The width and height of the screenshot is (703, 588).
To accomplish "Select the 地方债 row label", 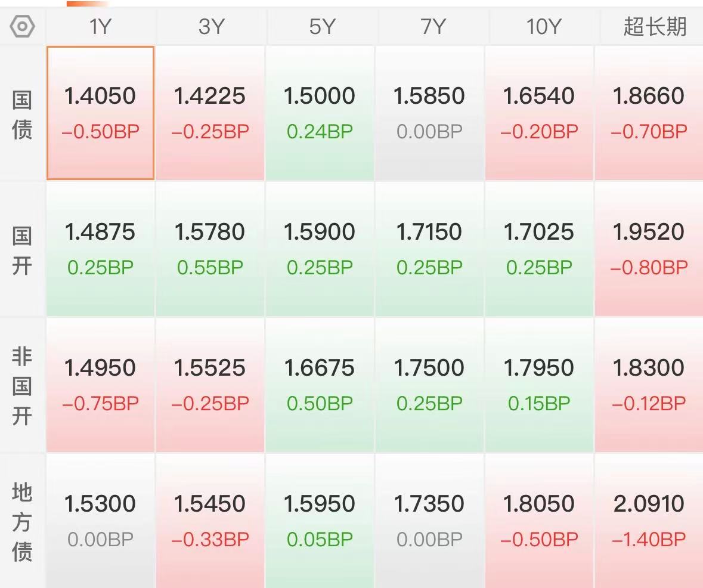I will point(22,522).
